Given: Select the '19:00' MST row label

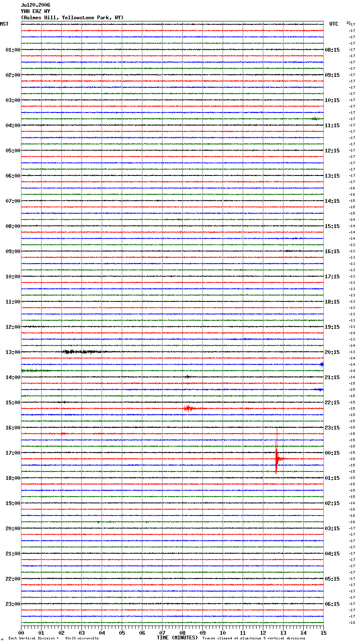Looking at the screenshot, I should 13,503.
